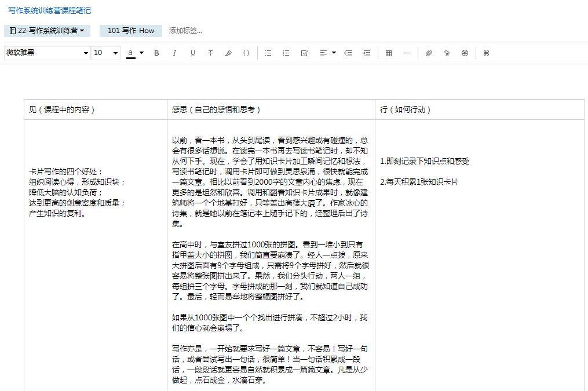Screen dimensions: 588x391
Task: Open the 22-写作系统训练营 notebook menu
Action: (x=47, y=31)
